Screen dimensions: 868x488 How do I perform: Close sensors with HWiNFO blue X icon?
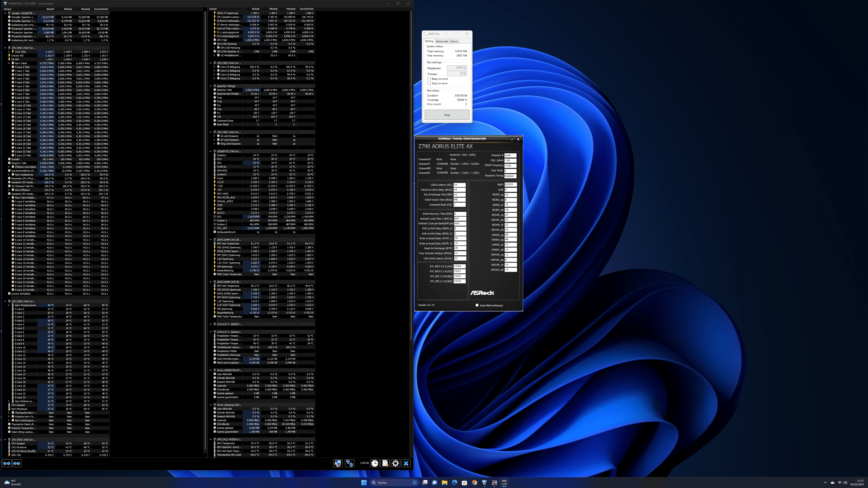(x=406, y=463)
